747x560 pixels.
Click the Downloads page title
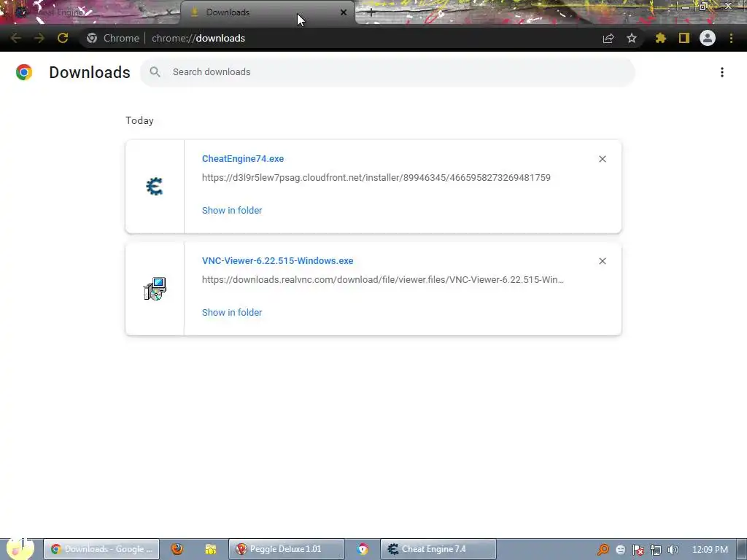click(90, 72)
